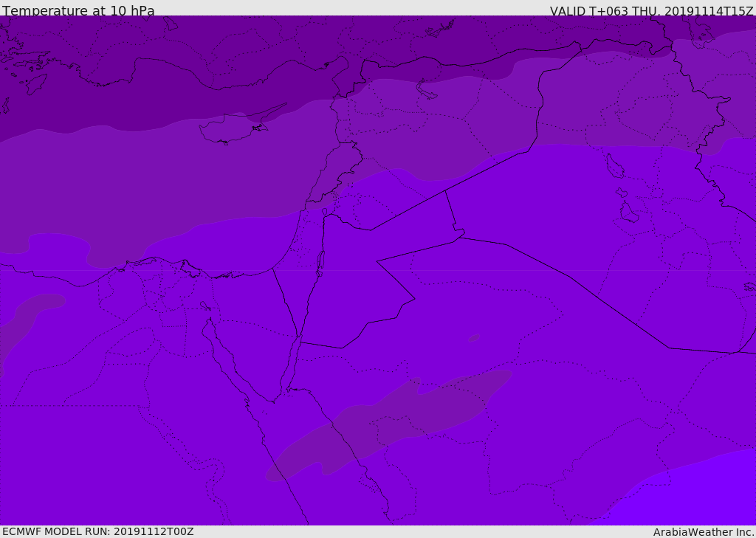Click the 'ECMWF MODEL RUN: 20191112T00Z' text
The height and width of the screenshot is (538, 756).
98,531
